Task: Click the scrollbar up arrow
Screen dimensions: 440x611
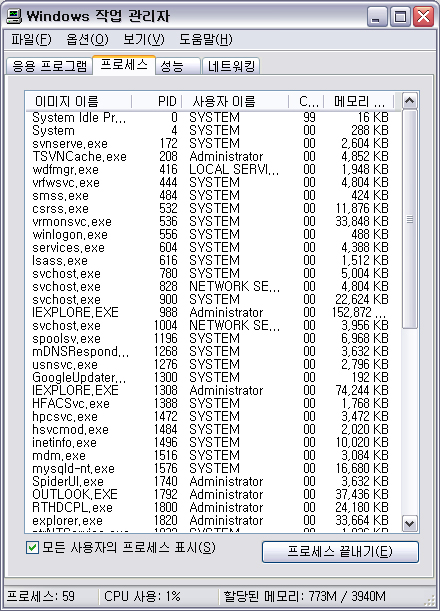Action: [x=409, y=101]
